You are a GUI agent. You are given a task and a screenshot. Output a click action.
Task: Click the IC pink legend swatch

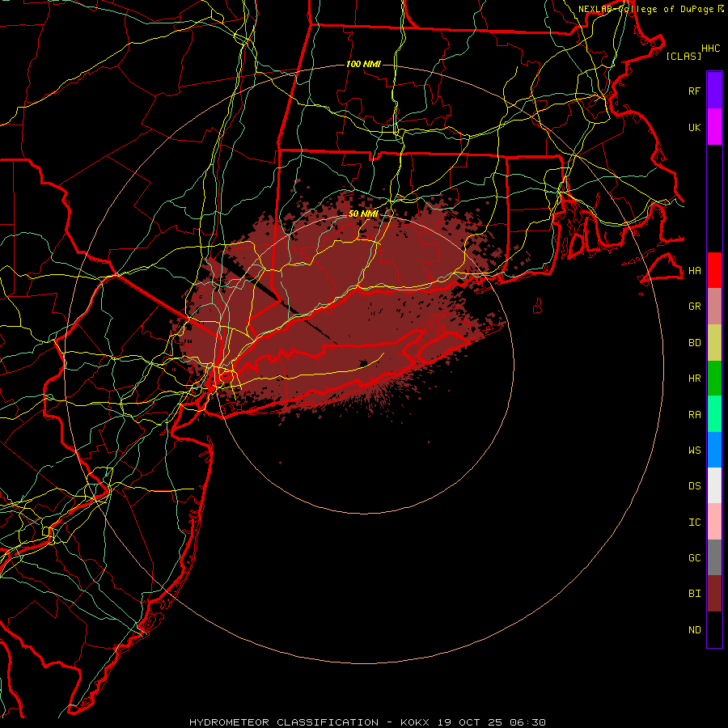(x=714, y=522)
